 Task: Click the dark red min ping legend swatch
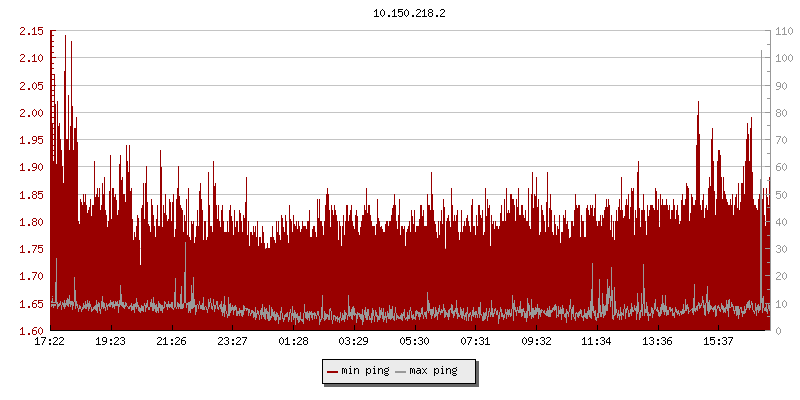click(x=332, y=371)
